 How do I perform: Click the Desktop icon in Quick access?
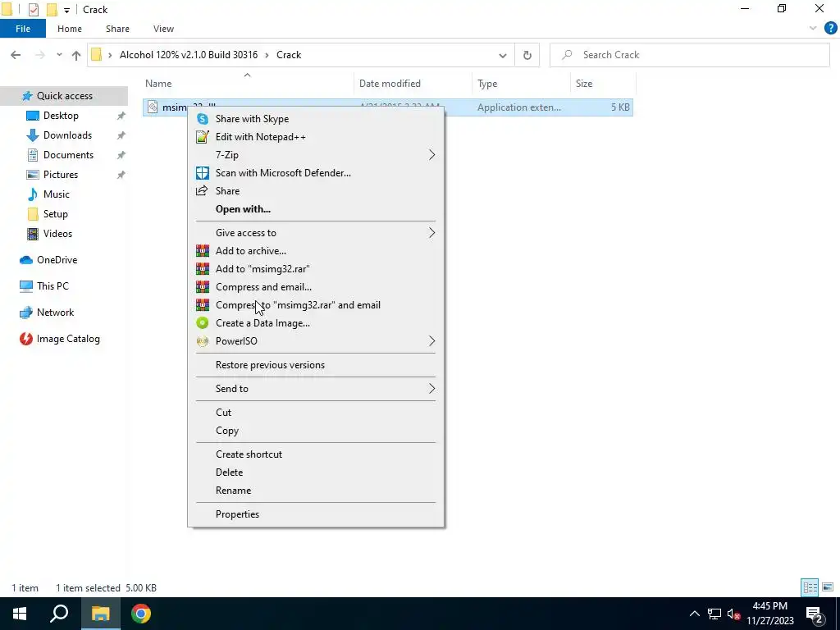[x=33, y=116]
